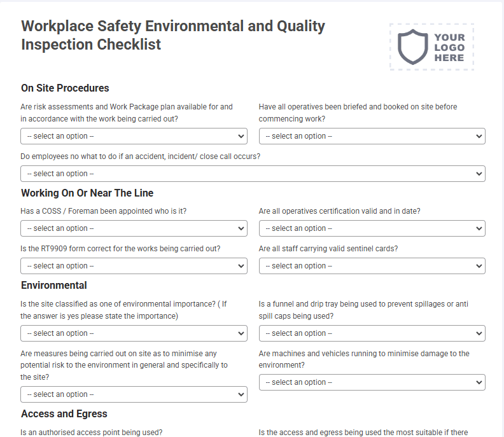Click the chevron arrow of sentinel cards dropdown
The width and height of the screenshot is (504, 437).
(x=479, y=266)
